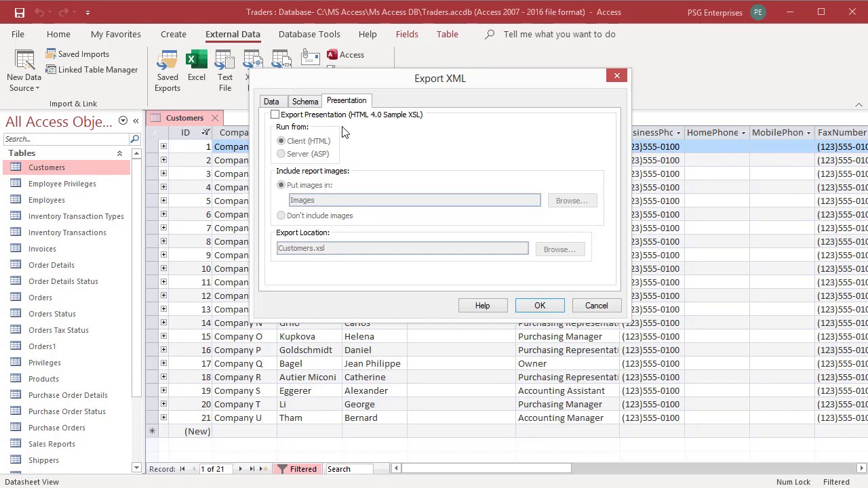Go to last record button
Viewport: 868px width, 488px height.
[252, 469]
